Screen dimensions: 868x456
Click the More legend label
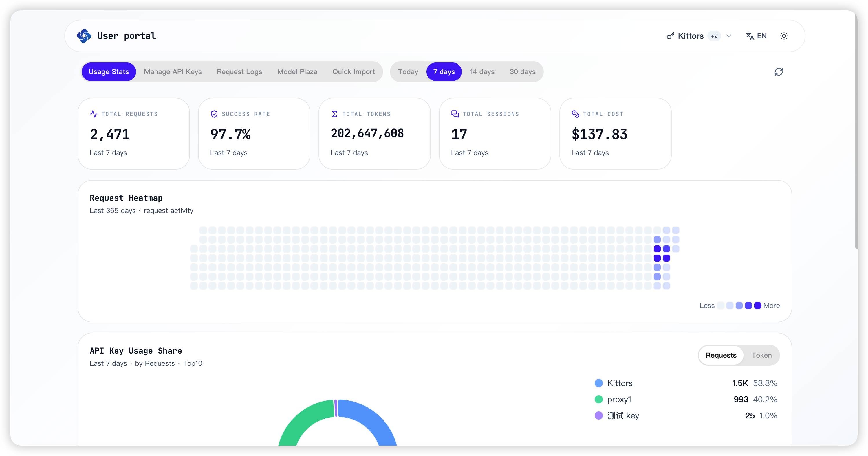[771, 306]
